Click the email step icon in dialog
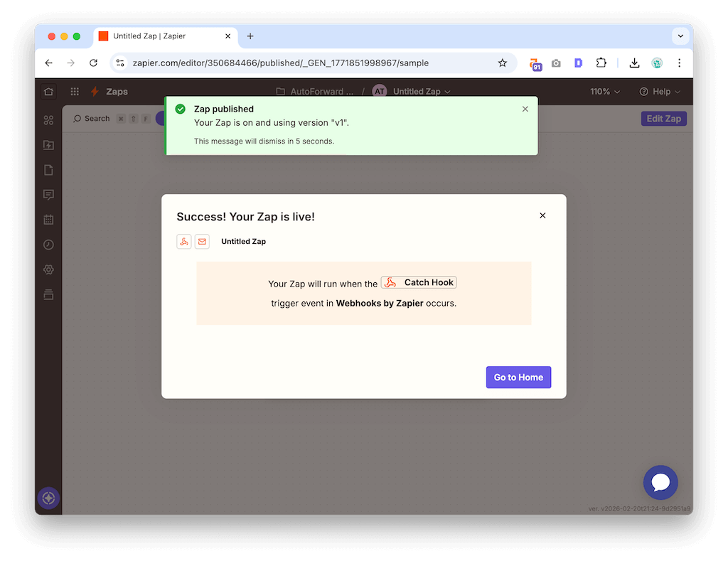Viewport: 728px width, 561px height. 202,242
